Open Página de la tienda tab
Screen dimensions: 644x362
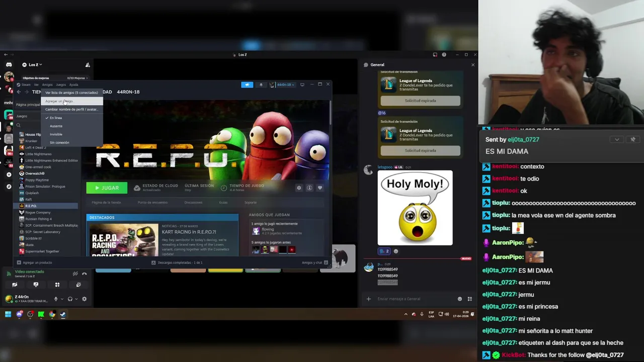106,203
